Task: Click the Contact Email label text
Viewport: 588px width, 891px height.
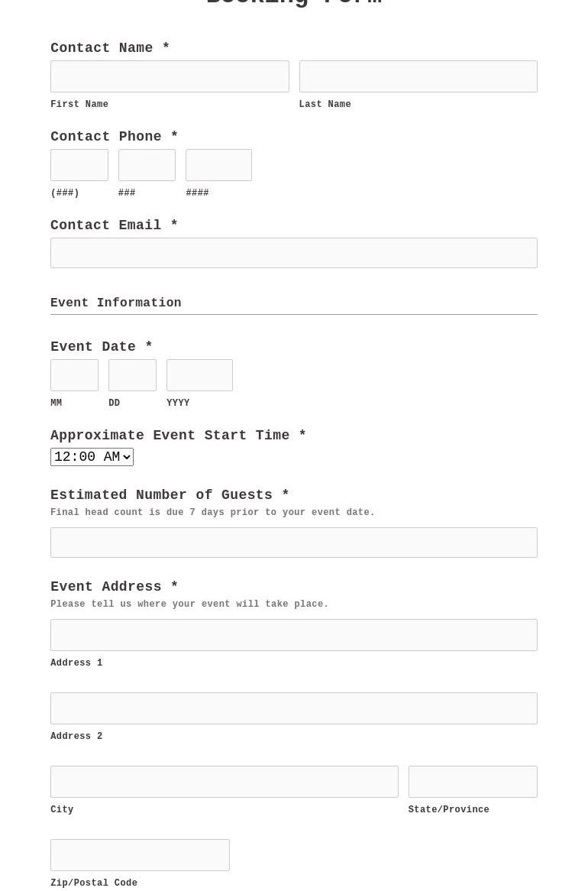Action: [106, 225]
